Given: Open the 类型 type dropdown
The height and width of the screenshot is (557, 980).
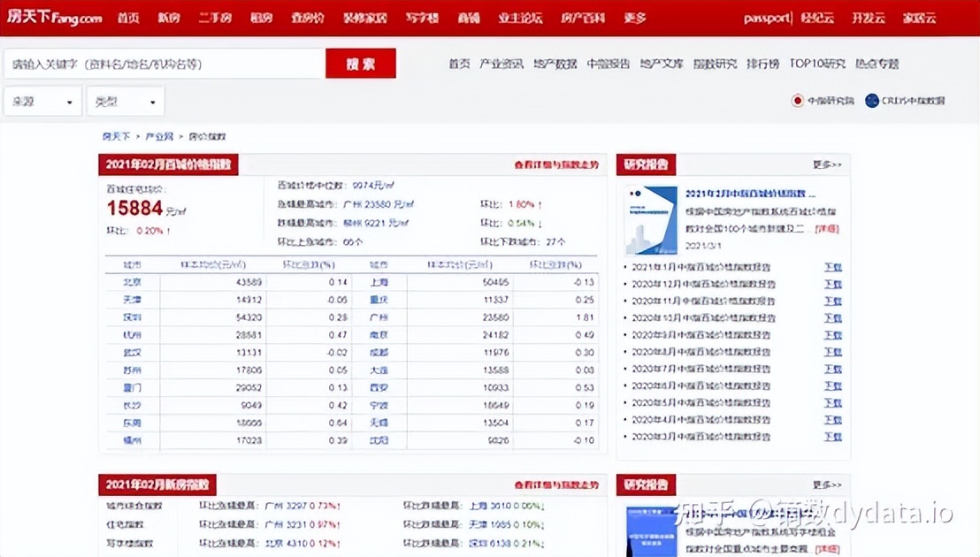Looking at the screenshot, I should pyautogui.click(x=125, y=101).
